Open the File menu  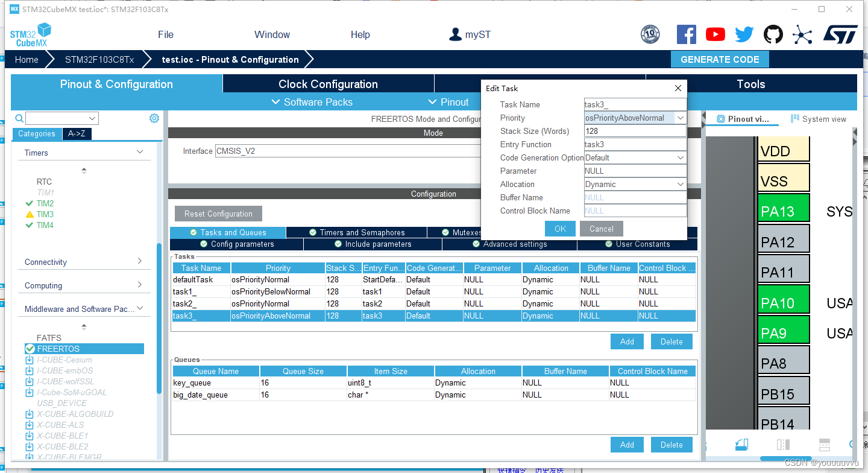click(x=166, y=34)
